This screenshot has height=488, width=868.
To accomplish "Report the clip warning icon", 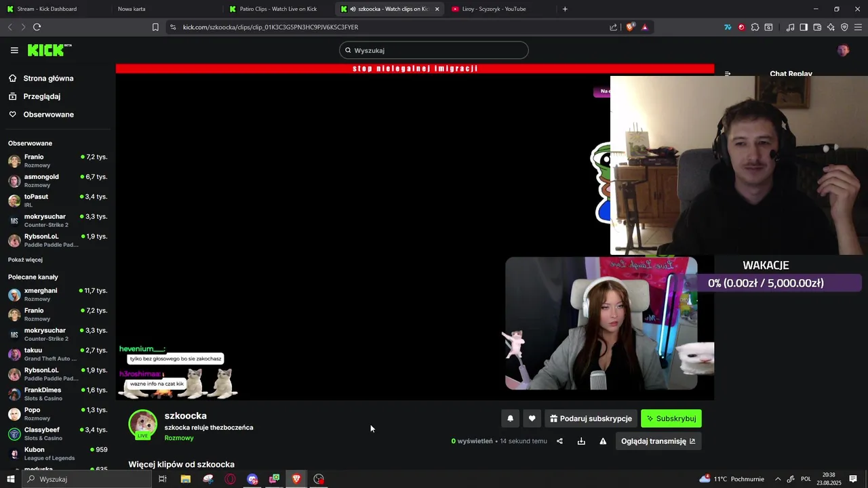I will click(x=603, y=441).
